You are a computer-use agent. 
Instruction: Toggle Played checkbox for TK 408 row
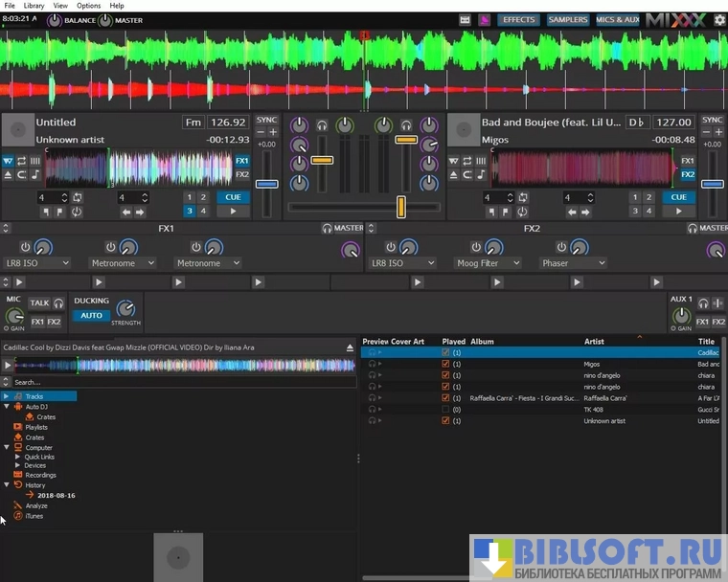[x=445, y=409]
